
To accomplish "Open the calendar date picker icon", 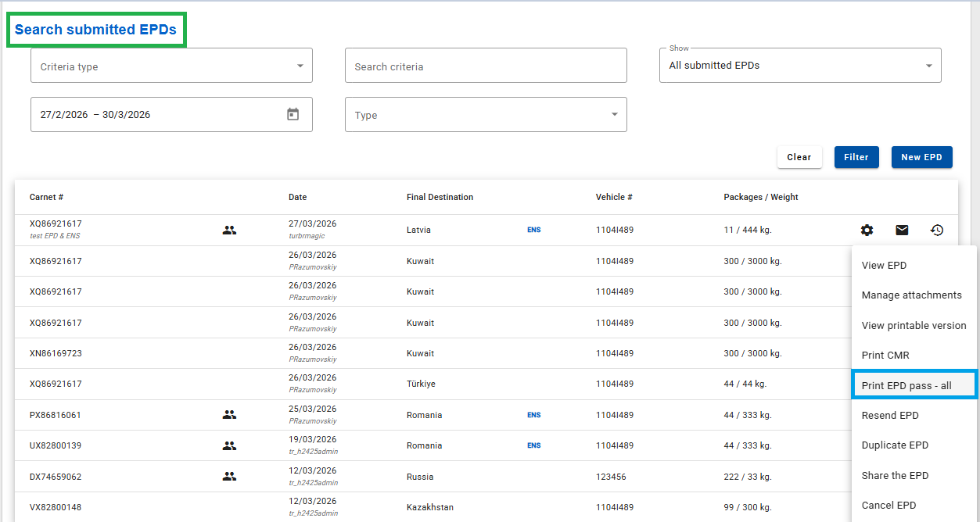I will coord(293,114).
